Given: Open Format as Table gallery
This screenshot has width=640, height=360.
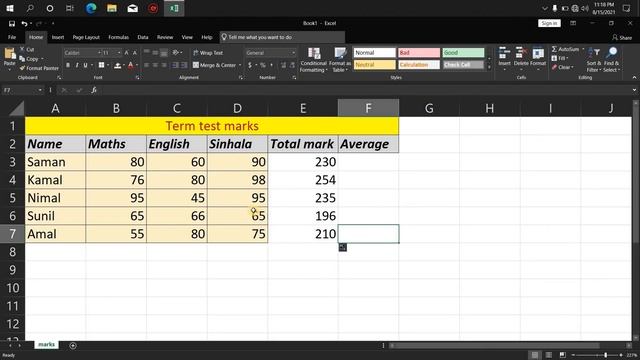Looking at the screenshot, I should 340,60.
